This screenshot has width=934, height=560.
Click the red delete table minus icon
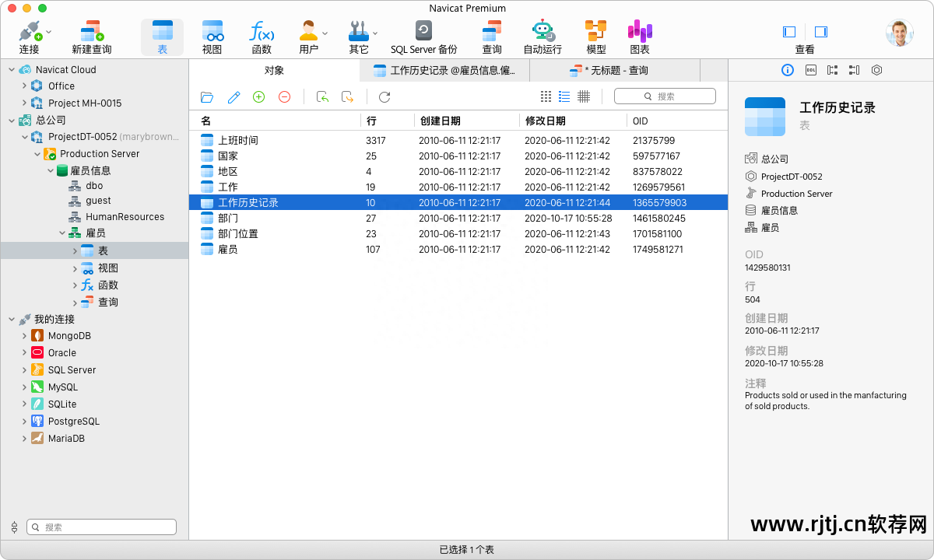click(x=285, y=96)
